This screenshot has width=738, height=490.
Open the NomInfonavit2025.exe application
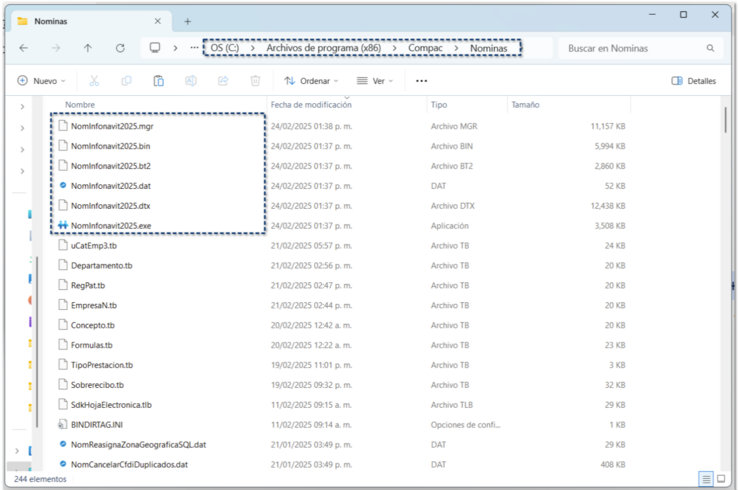pos(110,226)
